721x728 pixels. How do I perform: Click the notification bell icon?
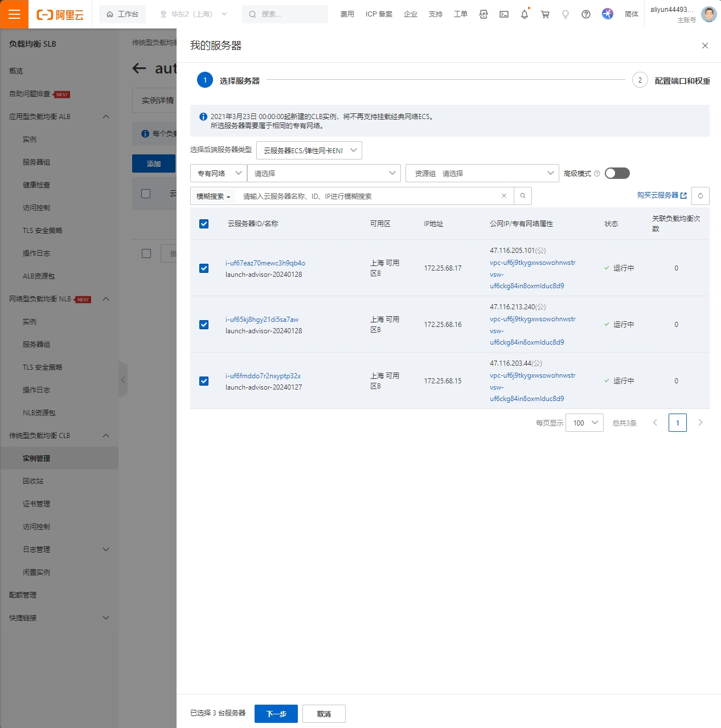click(x=525, y=14)
